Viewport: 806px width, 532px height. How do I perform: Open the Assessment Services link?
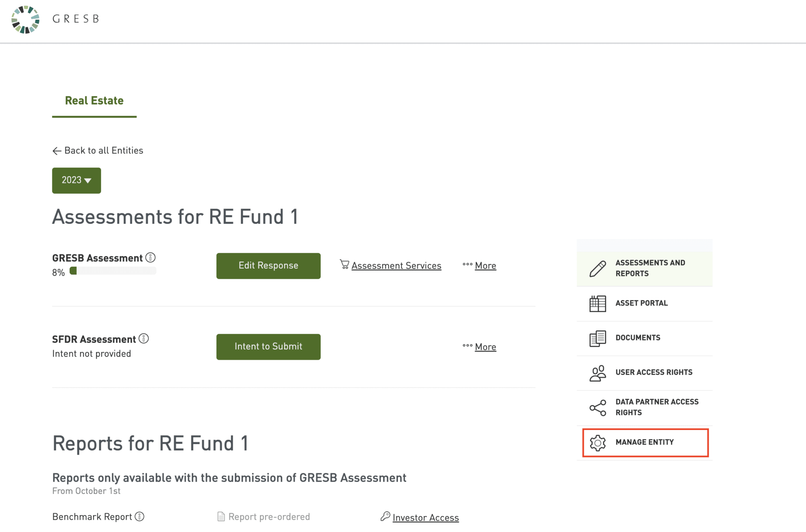tap(396, 266)
